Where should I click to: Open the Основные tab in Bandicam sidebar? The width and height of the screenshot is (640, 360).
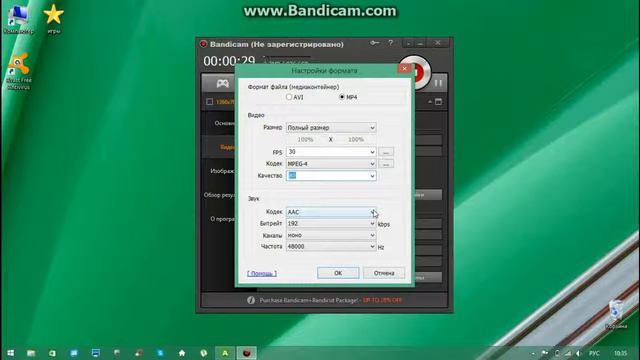pos(224,123)
